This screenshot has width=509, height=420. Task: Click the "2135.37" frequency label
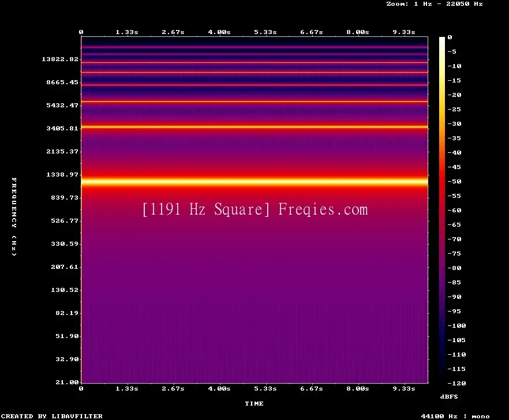pyautogui.click(x=62, y=151)
